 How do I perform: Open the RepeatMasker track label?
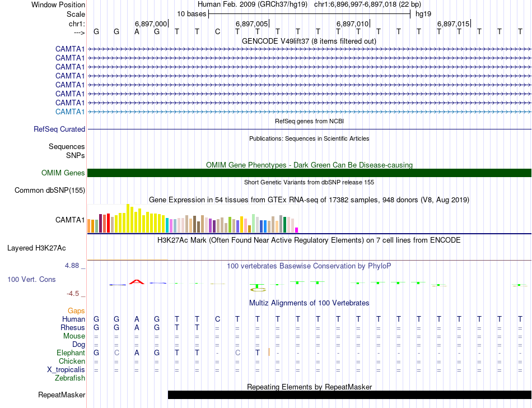coord(62,395)
